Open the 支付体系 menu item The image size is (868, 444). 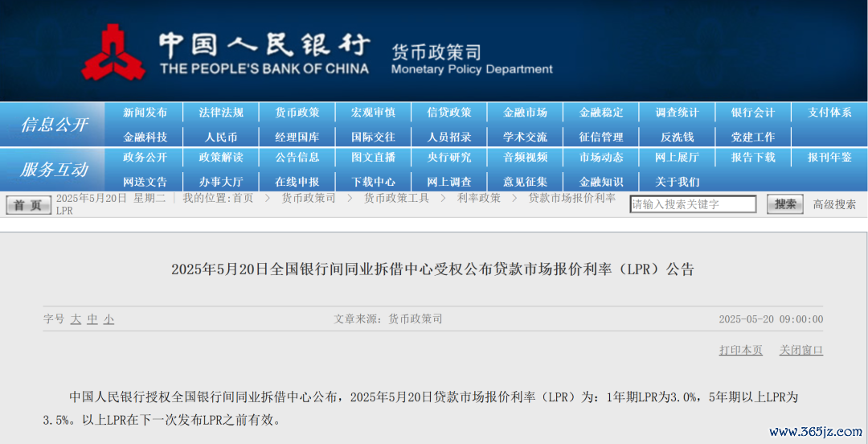point(829,113)
